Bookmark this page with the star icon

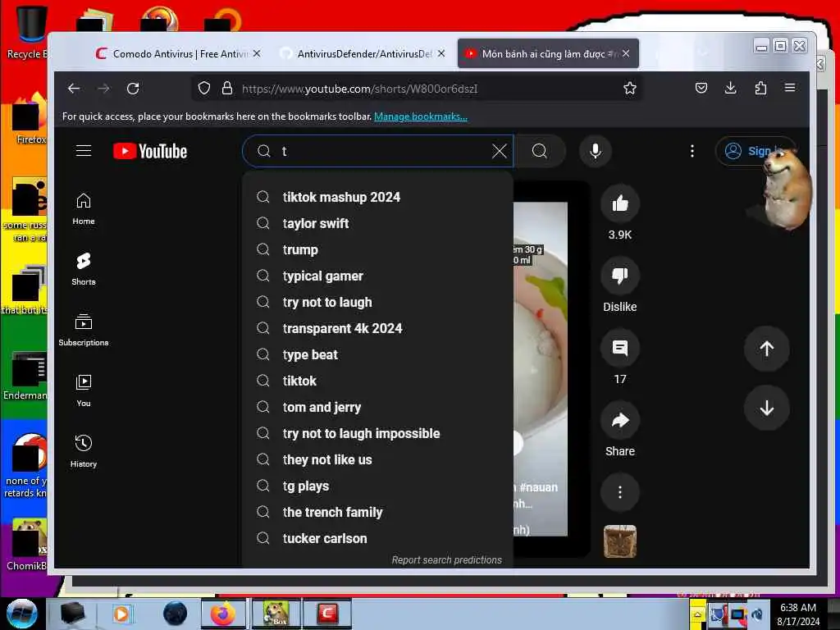(629, 89)
